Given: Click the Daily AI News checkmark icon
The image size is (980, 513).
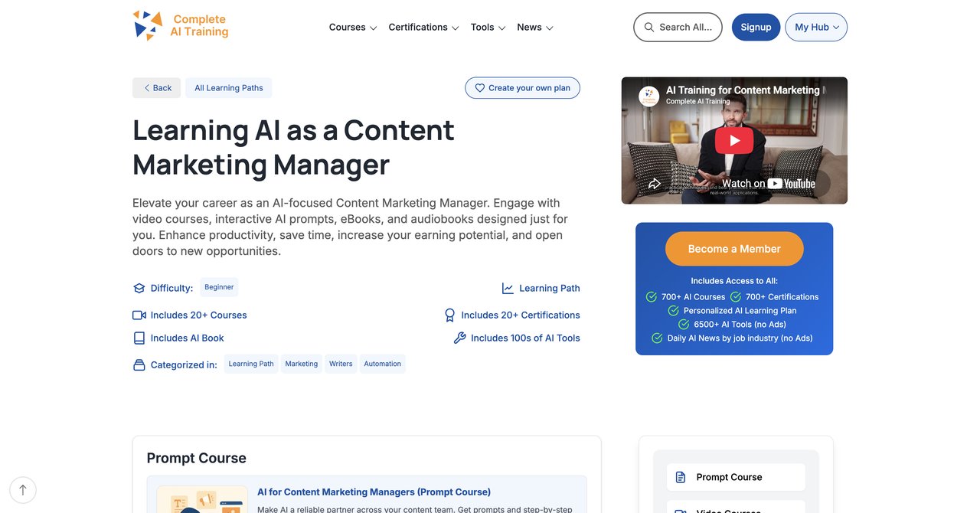Looking at the screenshot, I should (657, 338).
